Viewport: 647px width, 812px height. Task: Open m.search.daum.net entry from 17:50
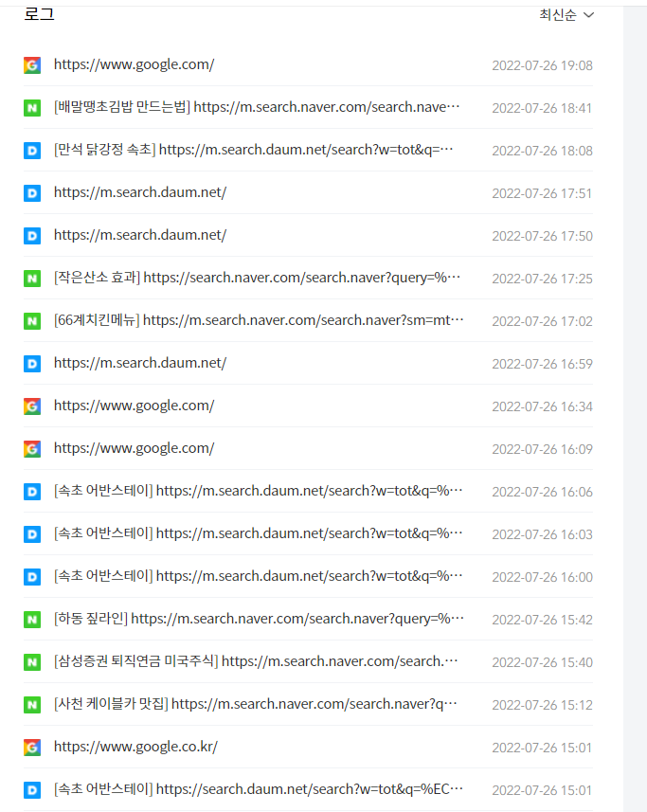pyautogui.click(x=140, y=235)
